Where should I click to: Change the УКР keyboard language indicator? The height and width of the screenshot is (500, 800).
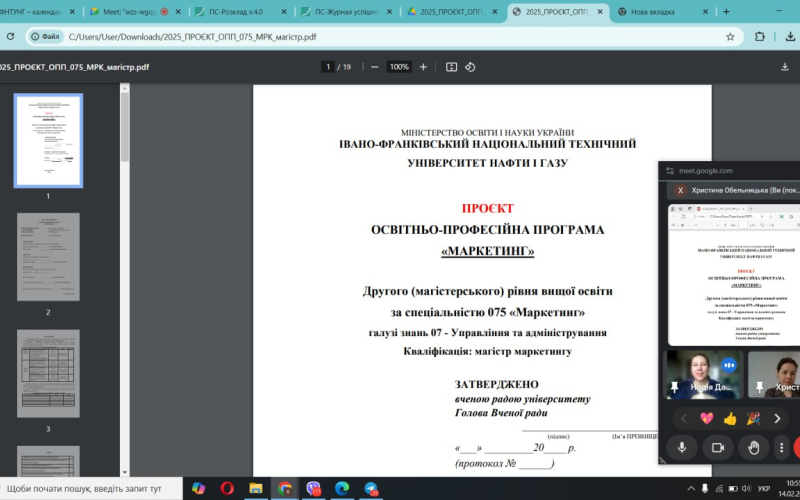tap(764, 488)
